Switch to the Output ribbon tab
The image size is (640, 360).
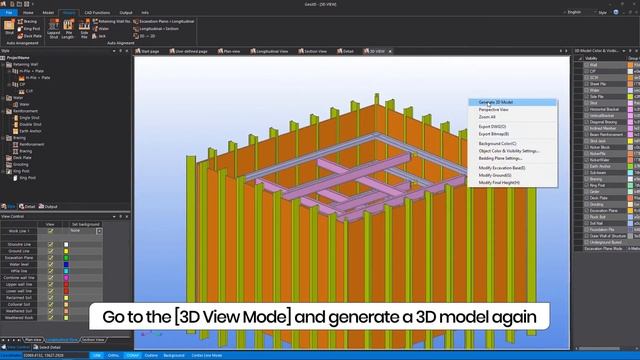click(126, 13)
